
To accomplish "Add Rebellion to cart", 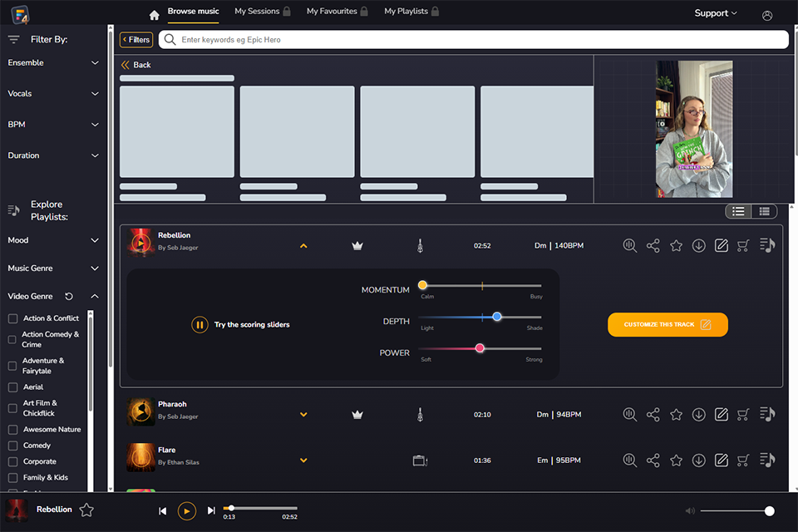I will coord(743,245).
